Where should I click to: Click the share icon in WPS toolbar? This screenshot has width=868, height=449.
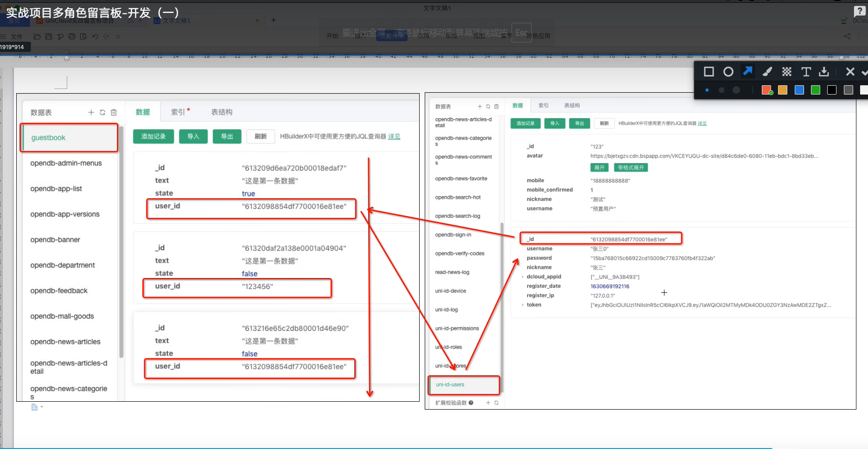[x=847, y=36]
